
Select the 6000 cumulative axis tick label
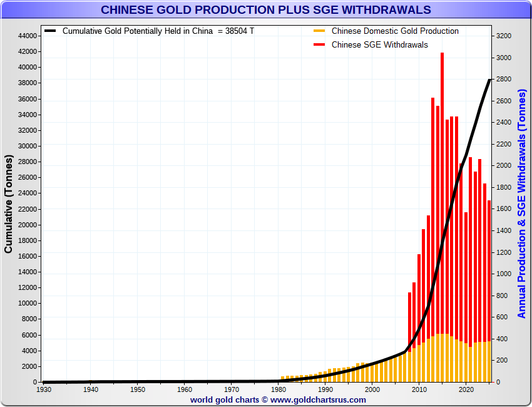click(29, 335)
